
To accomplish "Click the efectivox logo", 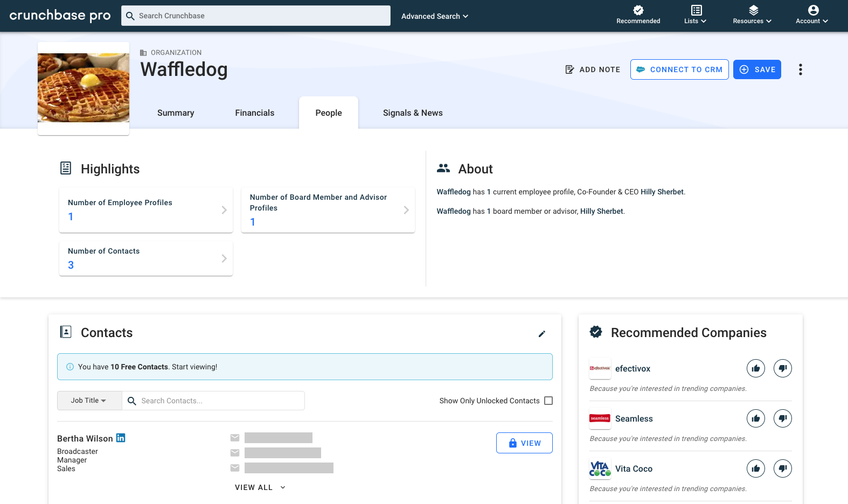I will click(x=600, y=368).
